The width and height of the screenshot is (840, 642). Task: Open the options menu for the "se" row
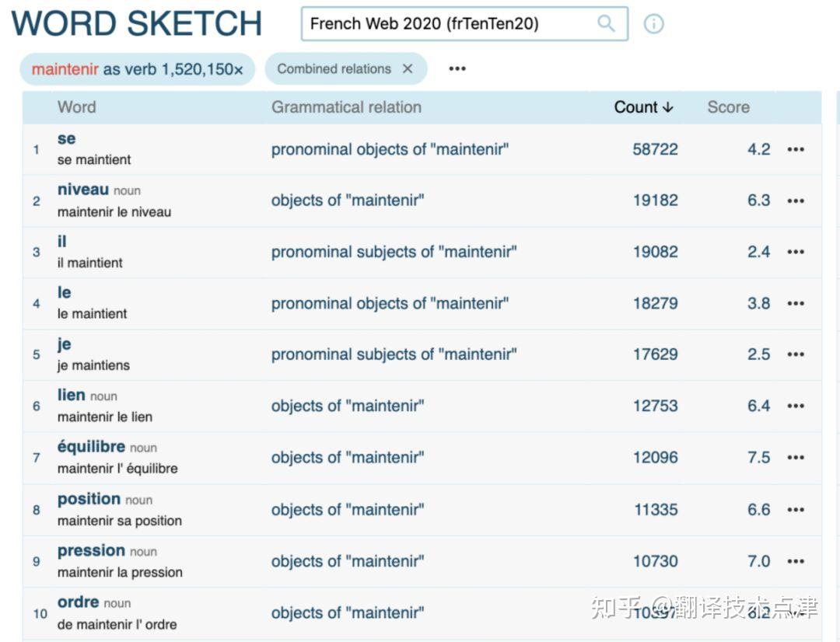[796, 148]
